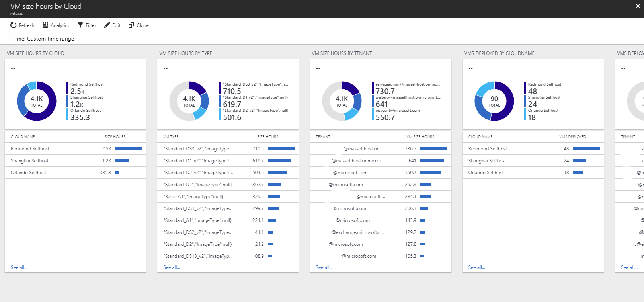Image resolution: width=644 pixels, height=302 pixels.
Task: Click the VM SIZE HOURS column header by Tenant
Action: (x=420, y=137)
